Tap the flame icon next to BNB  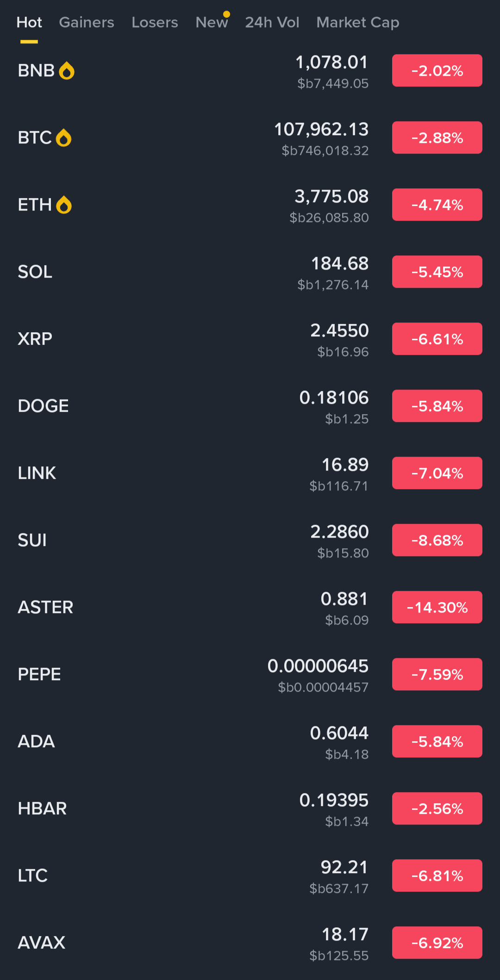click(x=67, y=71)
